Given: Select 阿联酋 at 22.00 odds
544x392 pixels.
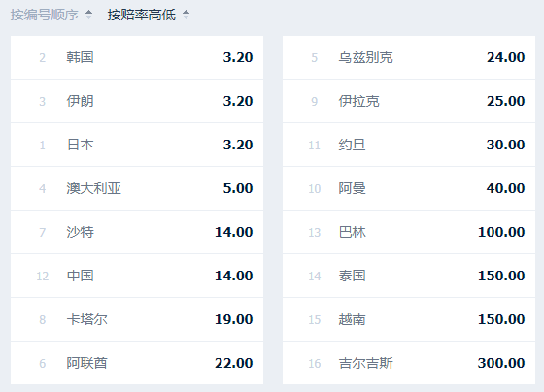Looking at the screenshot, I should [137, 363].
